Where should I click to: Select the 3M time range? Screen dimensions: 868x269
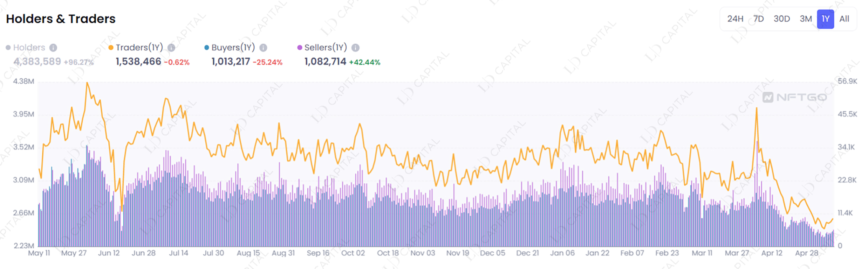(x=806, y=19)
